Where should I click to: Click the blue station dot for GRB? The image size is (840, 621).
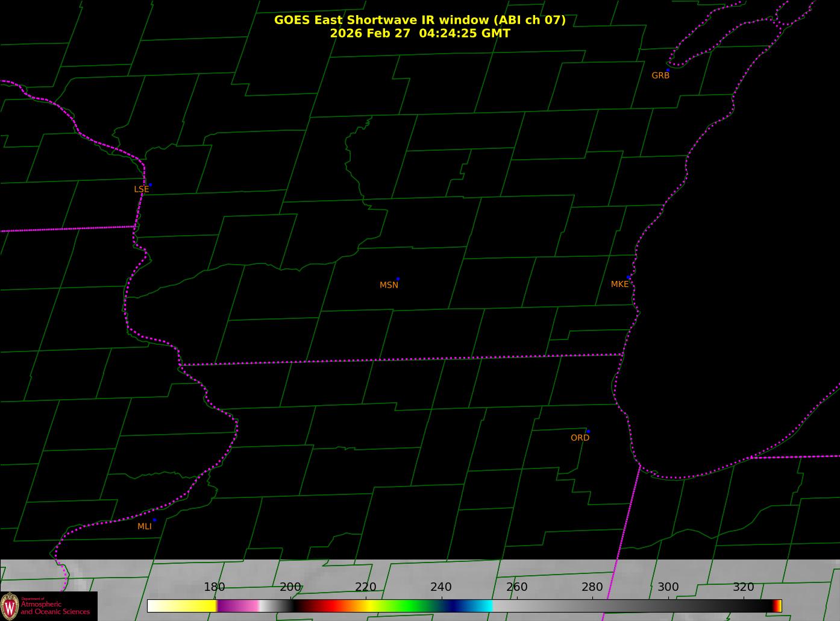coord(668,71)
